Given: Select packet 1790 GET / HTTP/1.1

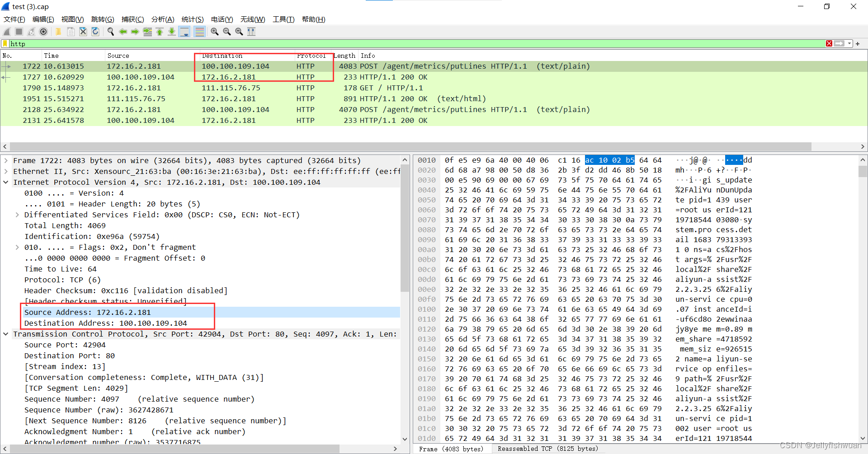Looking at the screenshot, I should click(434, 88).
